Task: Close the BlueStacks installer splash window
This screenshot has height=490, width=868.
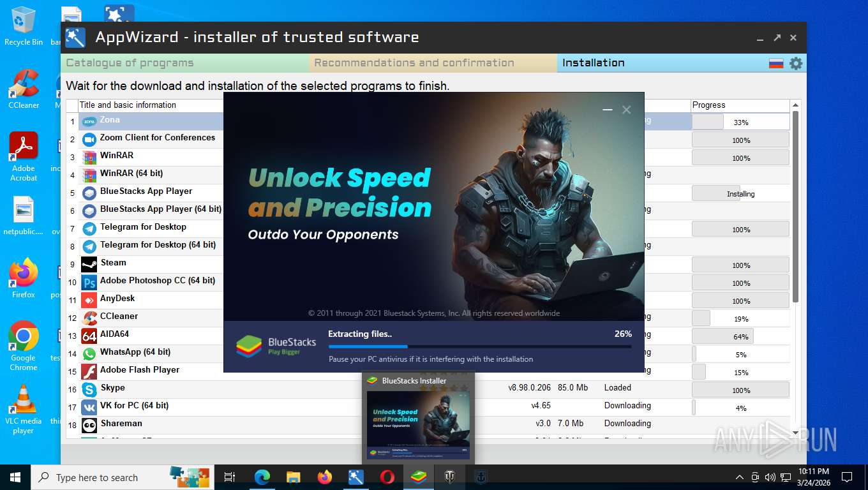Action: click(x=626, y=110)
